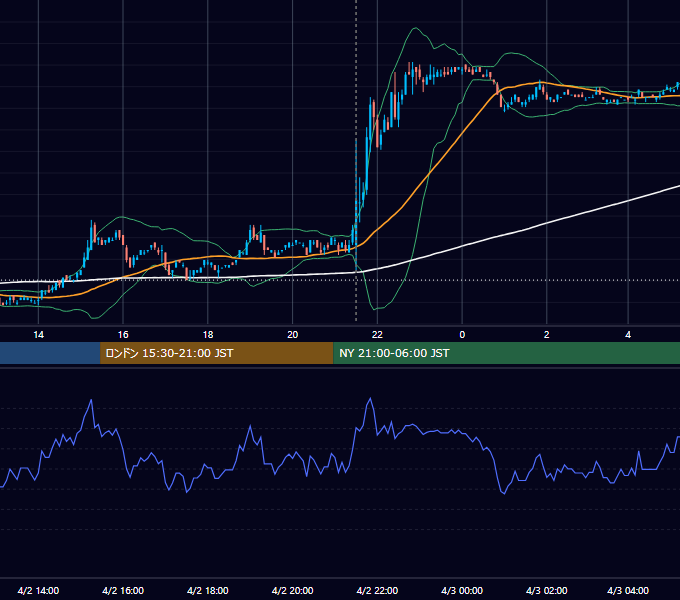680x600 pixels.
Task: Click the 4/2 14:00 indicator axis label
Action: click(x=38, y=590)
